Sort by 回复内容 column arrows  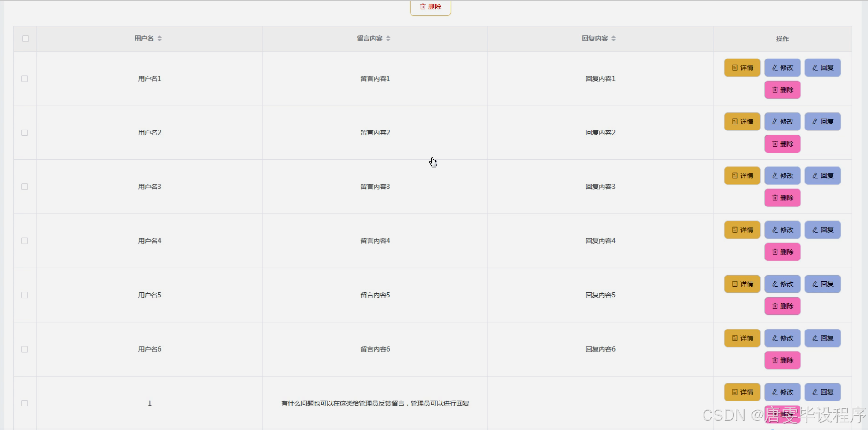613,39
